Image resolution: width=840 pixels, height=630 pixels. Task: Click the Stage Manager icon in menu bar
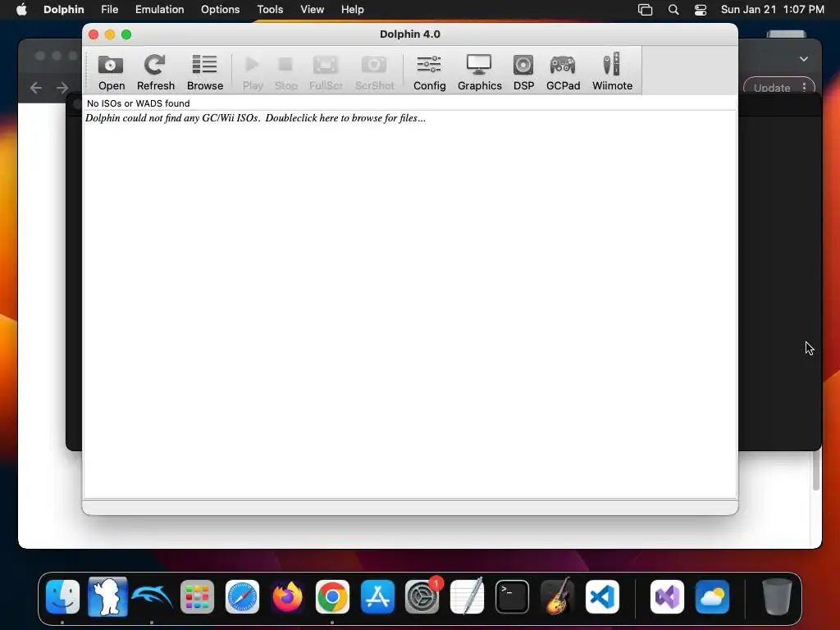tap(645, 10)
